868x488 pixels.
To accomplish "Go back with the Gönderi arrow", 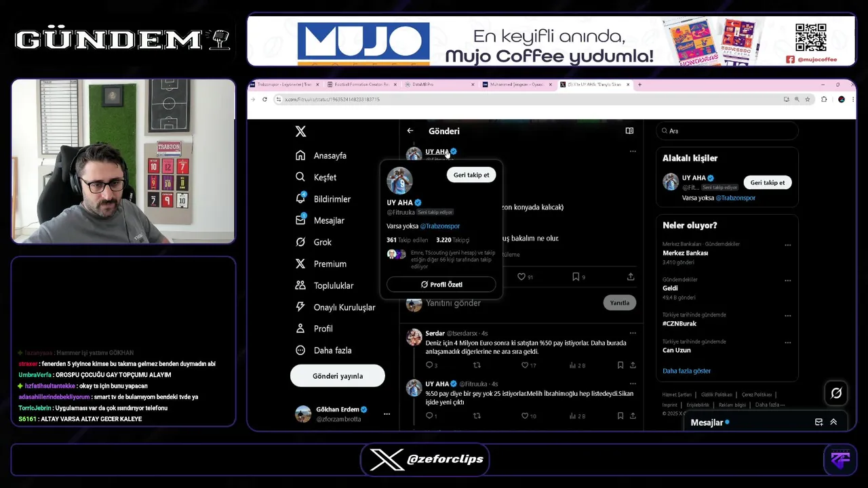I will (410, 131).
